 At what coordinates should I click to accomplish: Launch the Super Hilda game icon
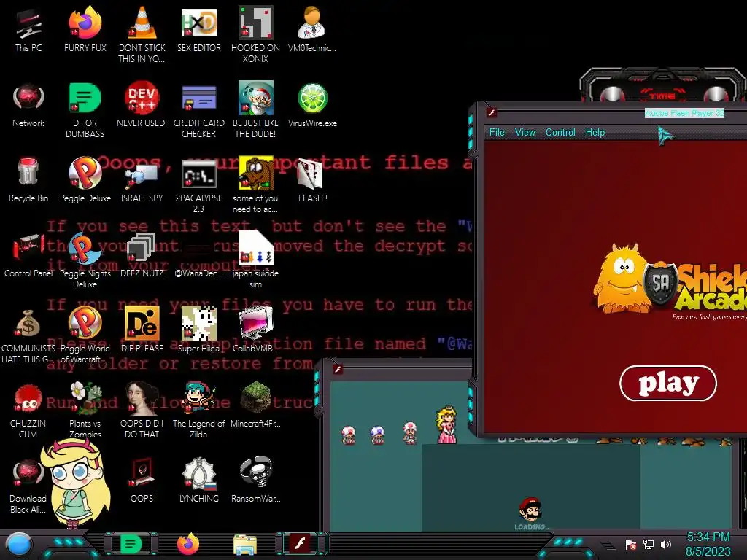pos(198,323)
